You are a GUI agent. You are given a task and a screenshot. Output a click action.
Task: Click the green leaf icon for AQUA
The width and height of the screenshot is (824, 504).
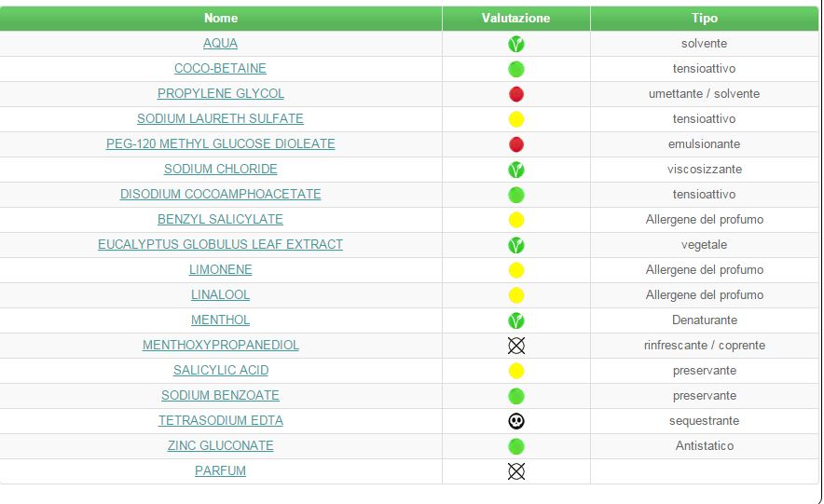coord(516,44)
